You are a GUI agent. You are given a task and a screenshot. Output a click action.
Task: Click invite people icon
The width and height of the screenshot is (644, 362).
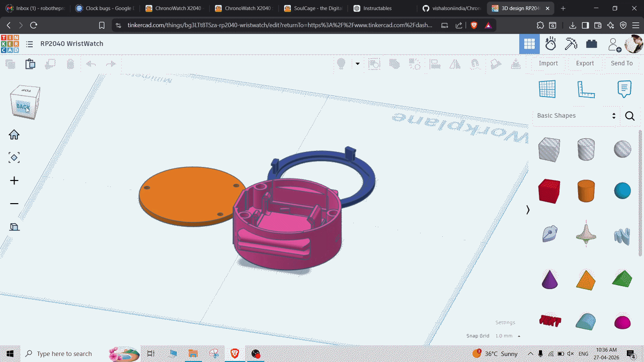614,45
